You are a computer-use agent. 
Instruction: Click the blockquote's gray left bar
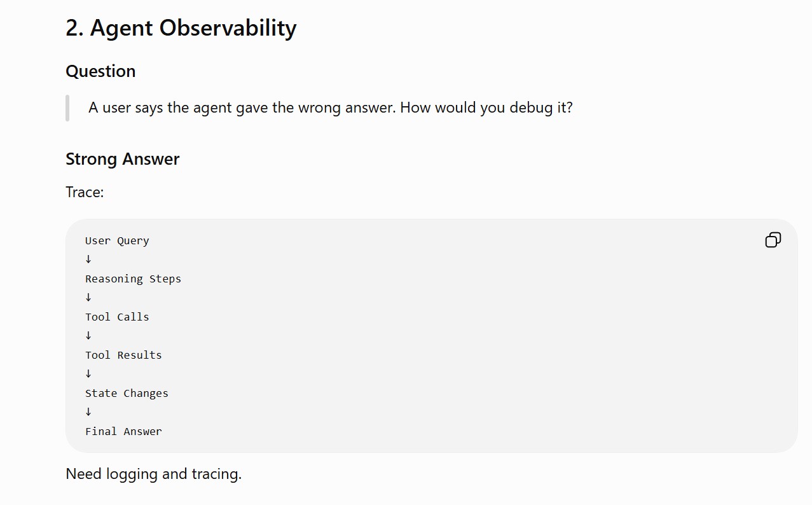(67, 107)
